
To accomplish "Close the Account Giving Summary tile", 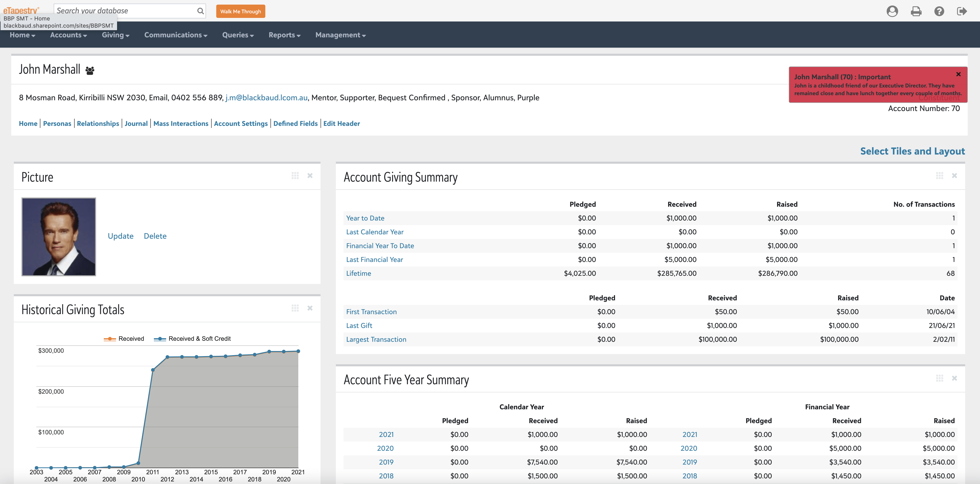I will (x=954, y=175).
